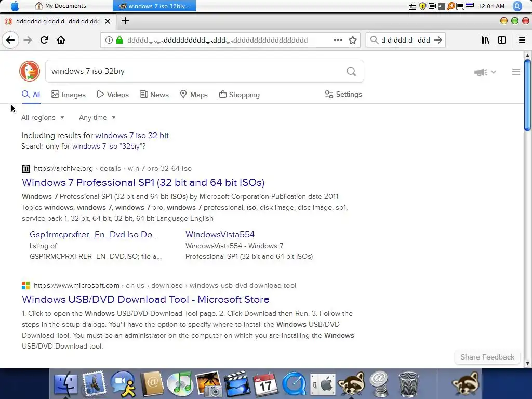Toggle the sidebar panel icon

click(502, 40)
